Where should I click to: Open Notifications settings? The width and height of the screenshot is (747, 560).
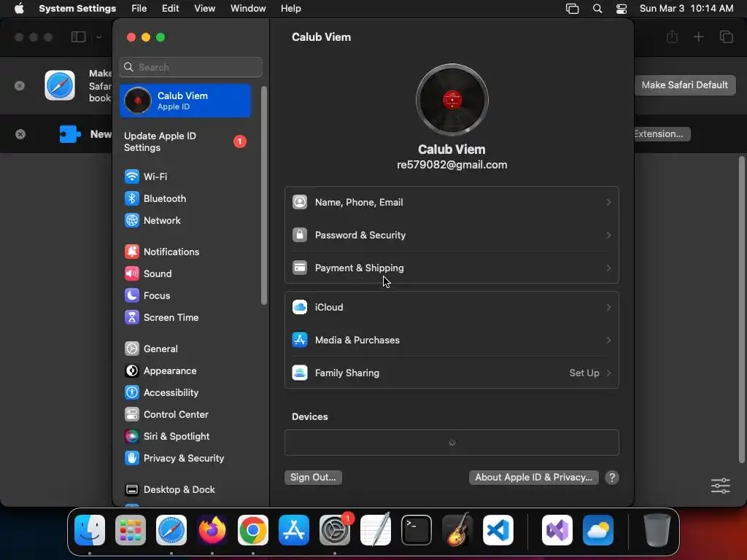click(162, 252)
